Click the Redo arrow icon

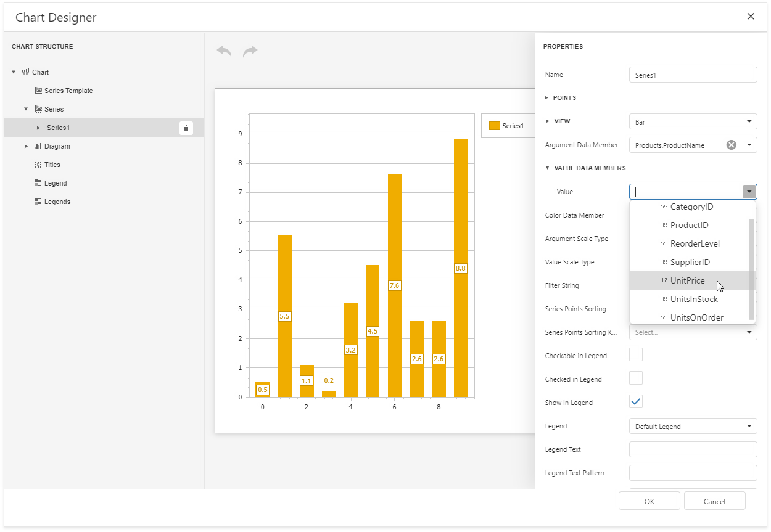[x=250, y=51]
